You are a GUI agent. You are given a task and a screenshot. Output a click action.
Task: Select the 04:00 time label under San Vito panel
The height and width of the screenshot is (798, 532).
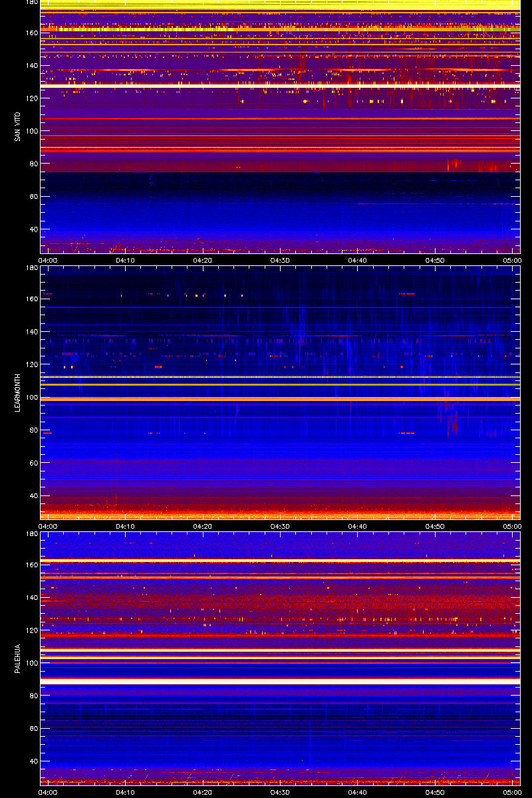pyautogui.click(x=48, y=260)
